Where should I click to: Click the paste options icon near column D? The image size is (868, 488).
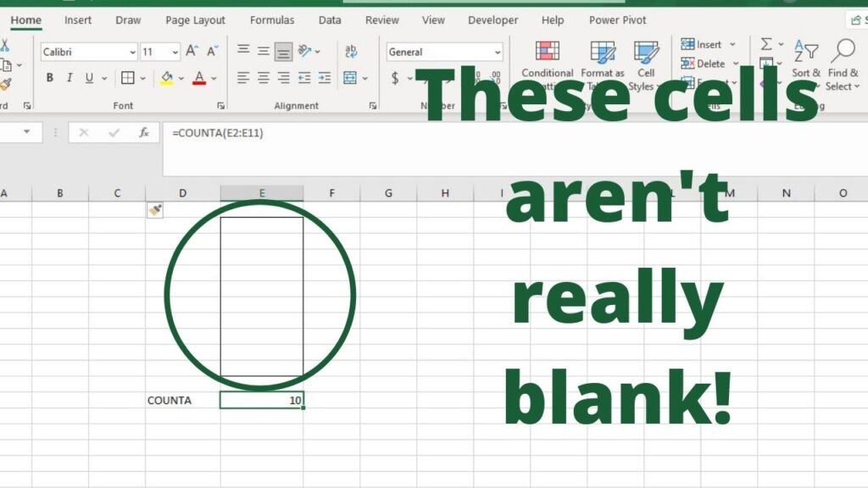[x=154, y=210]
